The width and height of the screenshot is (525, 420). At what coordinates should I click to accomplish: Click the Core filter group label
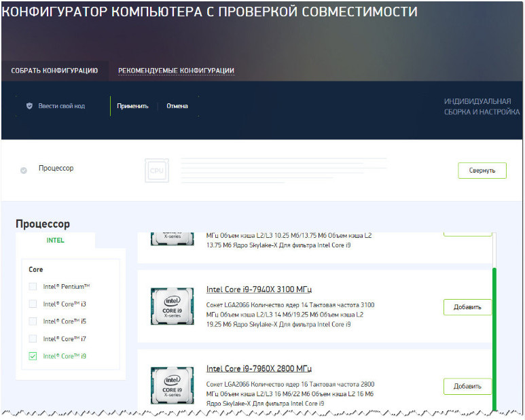click(x=36, y=270)
